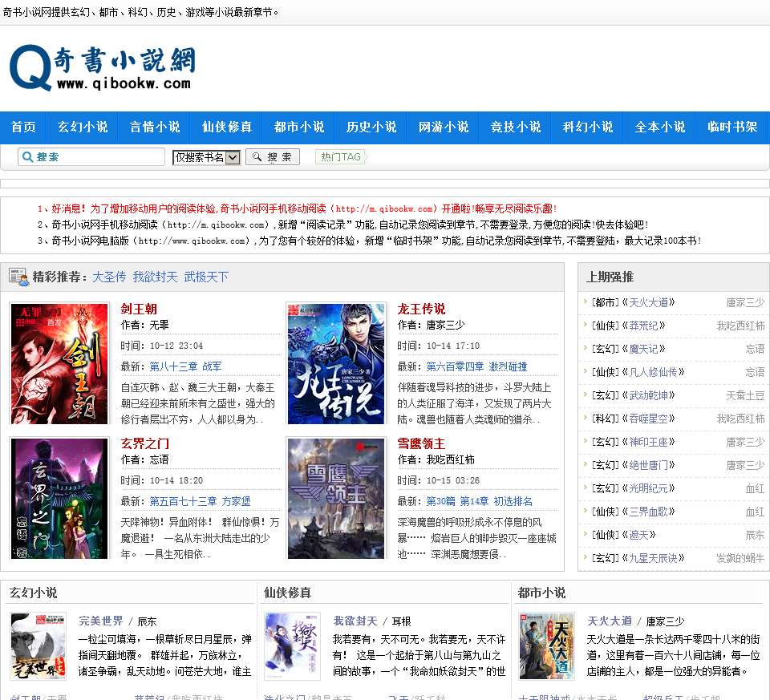770x700 pixels.
Task: Open 《光明纪元》 in 上期强推 list
Action: coord(649,488)
